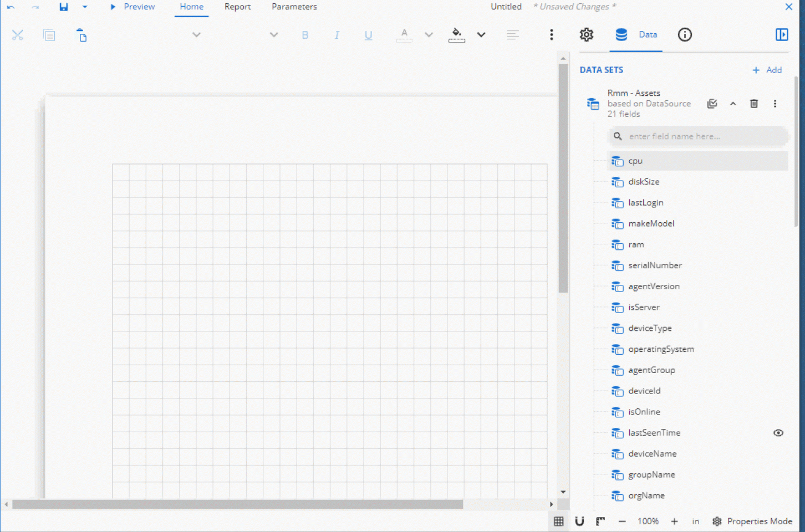Select the agentVersion field
Image resolution: width=805 pixels, height=532 pixels.
point(697,287)
